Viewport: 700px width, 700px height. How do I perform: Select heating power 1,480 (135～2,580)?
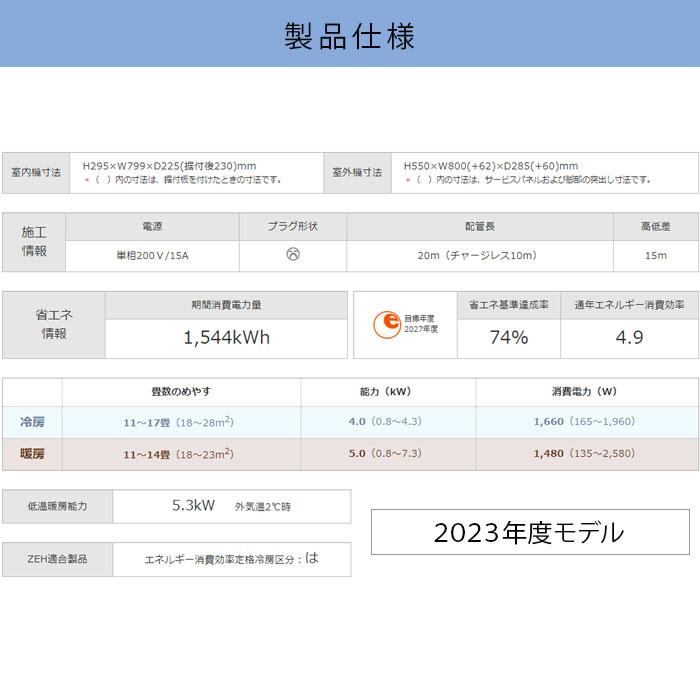coord(584,454)
